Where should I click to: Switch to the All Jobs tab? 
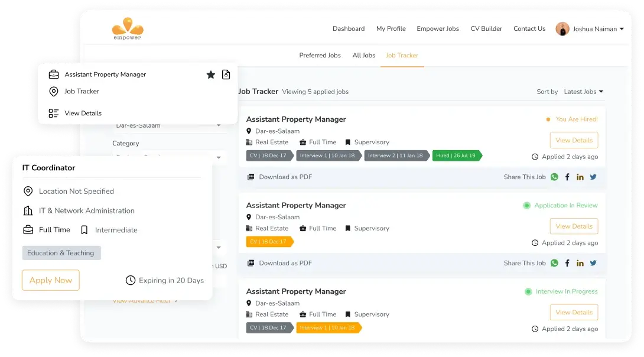pyautogui.click(x=363, y=55)
